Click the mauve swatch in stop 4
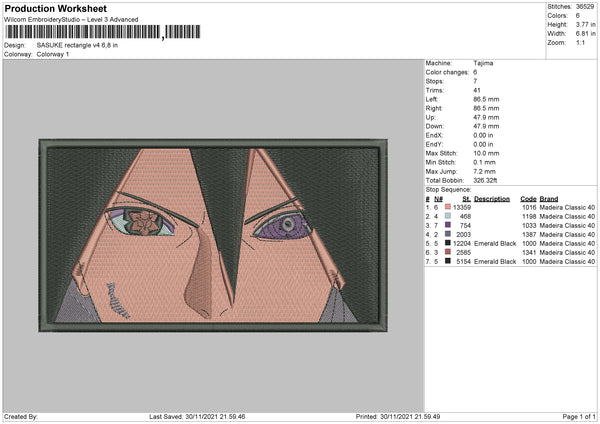The width and height of the screenshot is (600, 424). (x=448, y=234)
